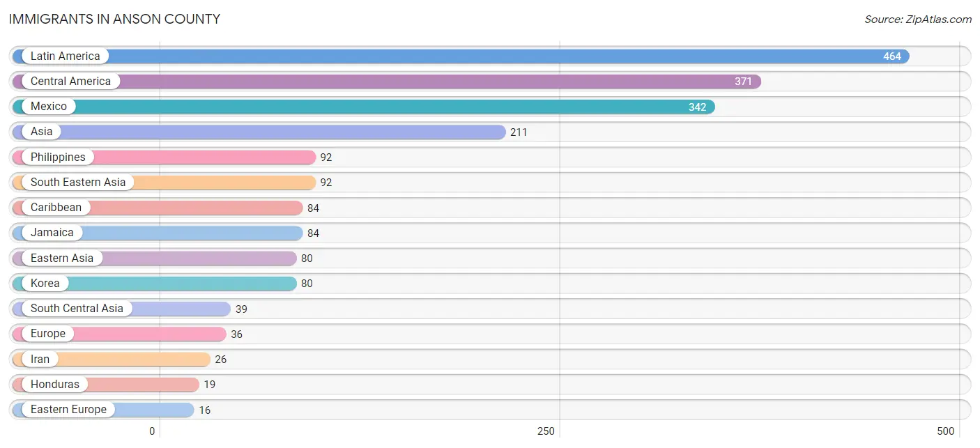Click the Philippines label
Image resolution: width=980 pixels, height=448 pixels.
[x=58, y=157]
